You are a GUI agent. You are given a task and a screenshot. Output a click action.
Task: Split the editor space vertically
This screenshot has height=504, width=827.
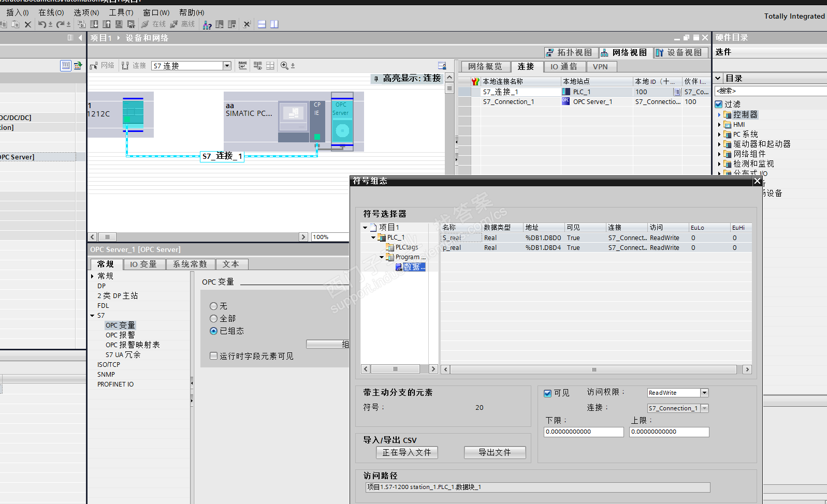(274, 24)
